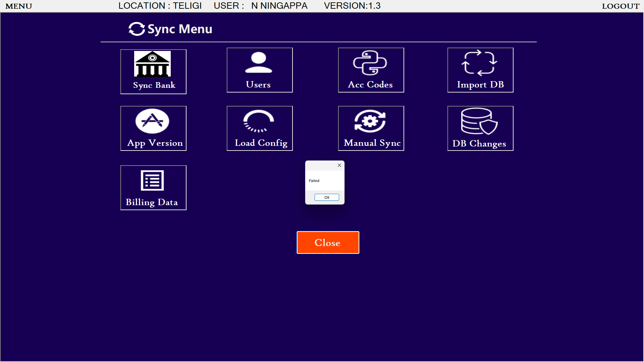Open the MENU item in top bar
644x362 pixels.
(x=19, y=6)
